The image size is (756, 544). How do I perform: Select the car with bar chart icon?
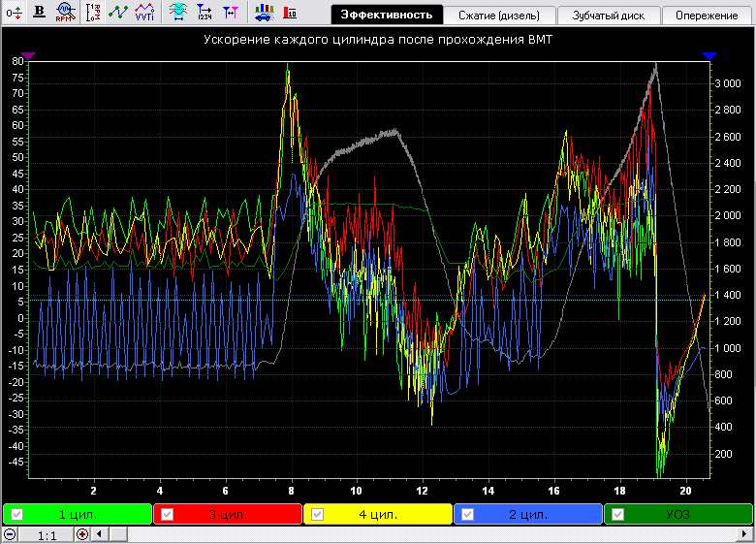coord(264,13)
